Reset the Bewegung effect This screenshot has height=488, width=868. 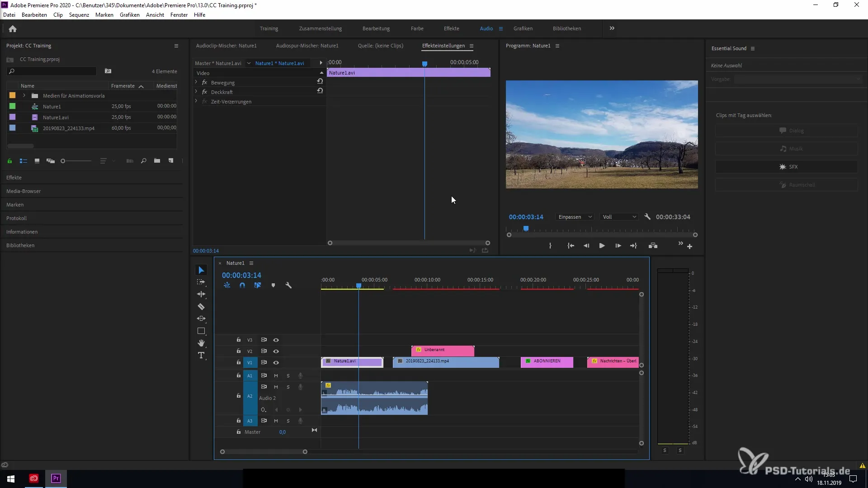coord(320,81)
